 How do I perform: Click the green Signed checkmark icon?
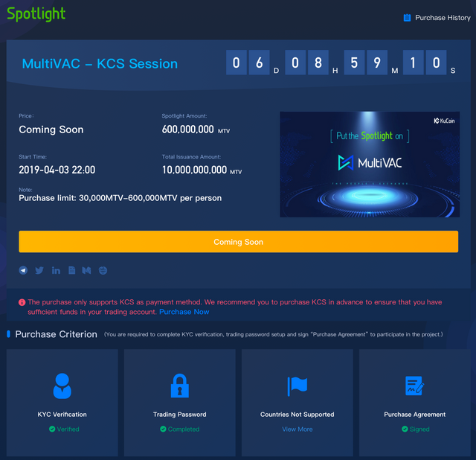pos(405,429)
